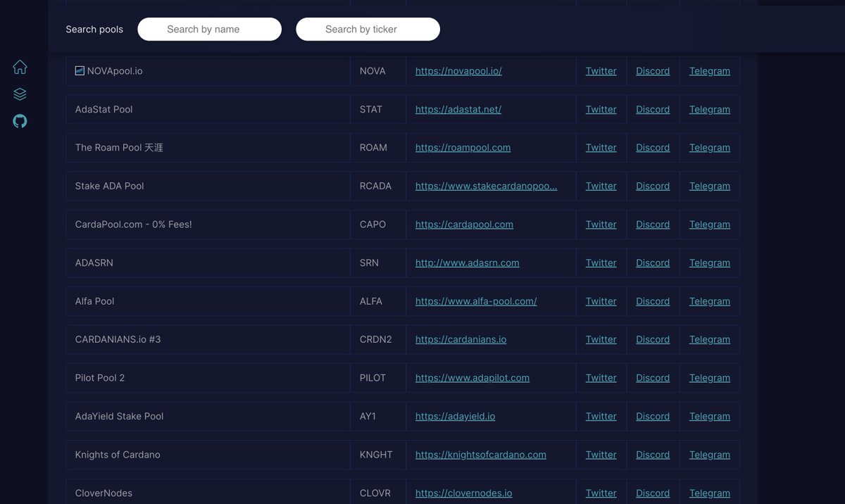Open Discord link for AdaYield Stake Pool
Image resolution: width=845 pixels, height=504 pixels.
coord(653,416)
